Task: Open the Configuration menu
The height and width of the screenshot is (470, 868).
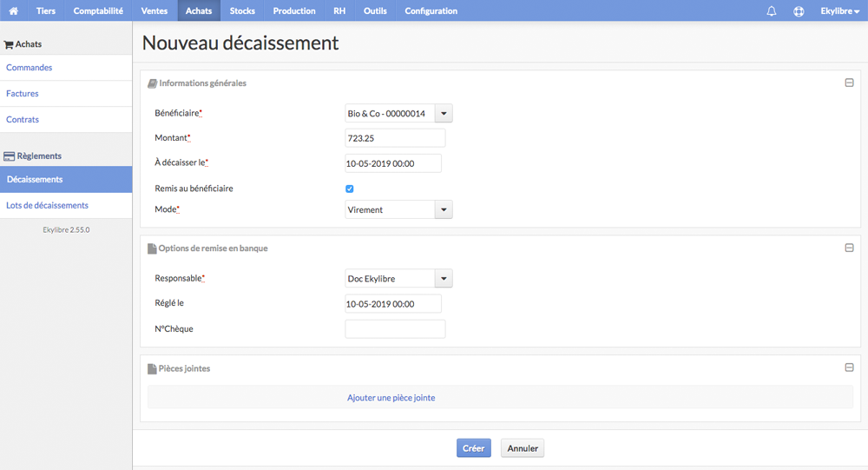Action: [x=431, y=10]
